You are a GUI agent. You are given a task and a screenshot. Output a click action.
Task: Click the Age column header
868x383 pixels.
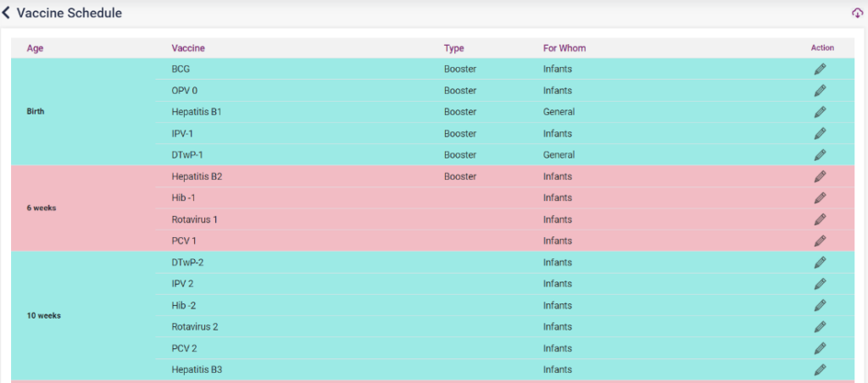(x=35, y=48)
